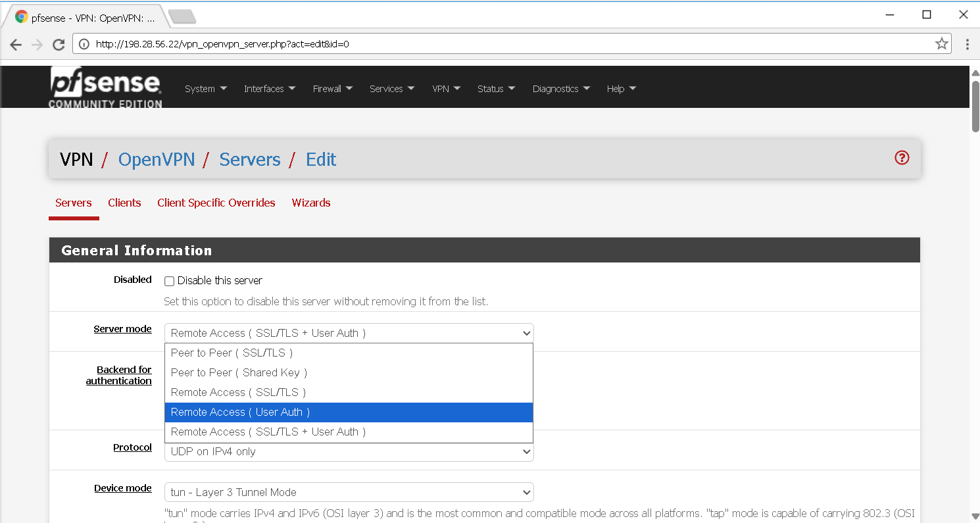Open the Firewall menu
Image resolution: width=980 pixels, height=523 pixels.
[332, 89]
